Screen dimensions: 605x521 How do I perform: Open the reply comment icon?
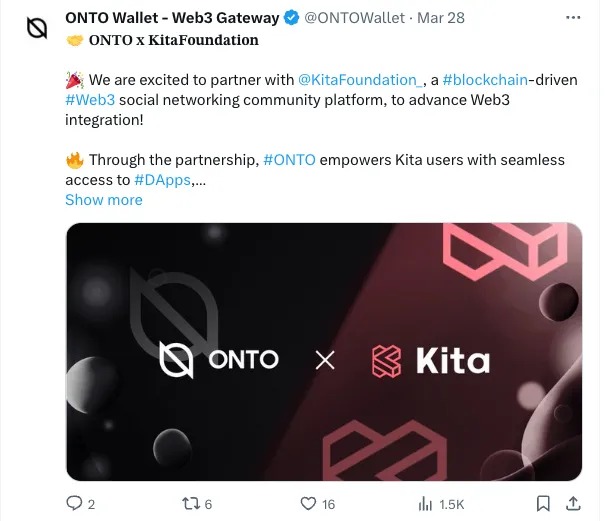(x=74, y=503)
